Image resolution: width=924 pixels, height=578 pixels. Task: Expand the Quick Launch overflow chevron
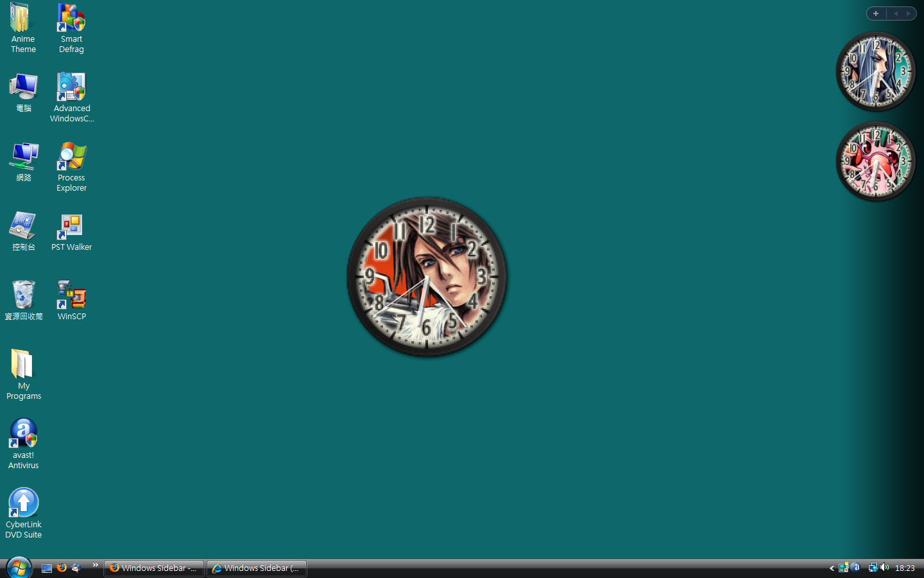(x=96, y=565)
